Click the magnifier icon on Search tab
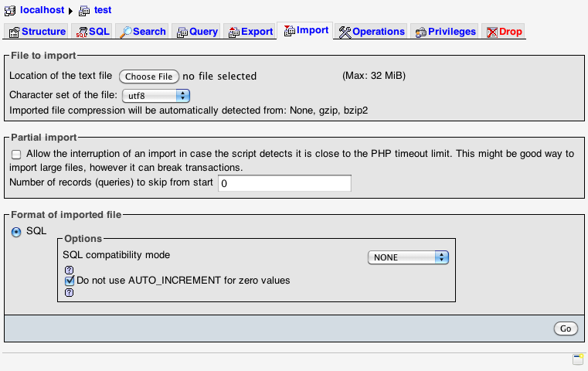 (126, 32)
